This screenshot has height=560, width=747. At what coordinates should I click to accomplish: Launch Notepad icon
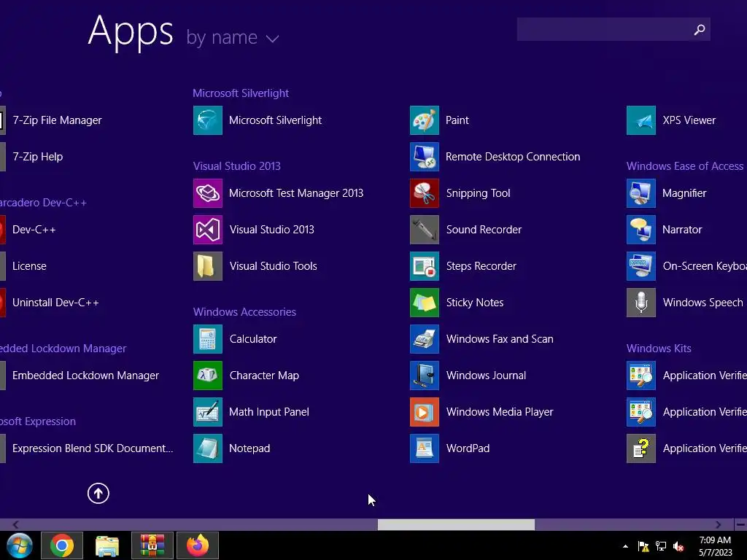click(208, 448)
